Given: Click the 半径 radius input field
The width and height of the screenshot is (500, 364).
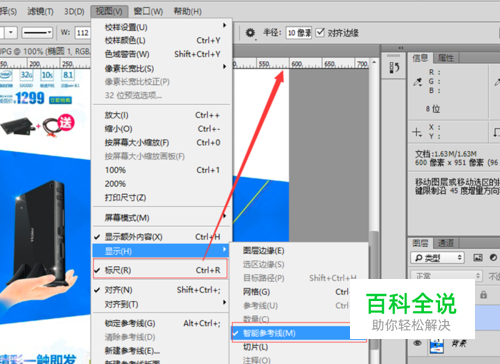Looking at the screenshot, I should click(x=299, y=33).
